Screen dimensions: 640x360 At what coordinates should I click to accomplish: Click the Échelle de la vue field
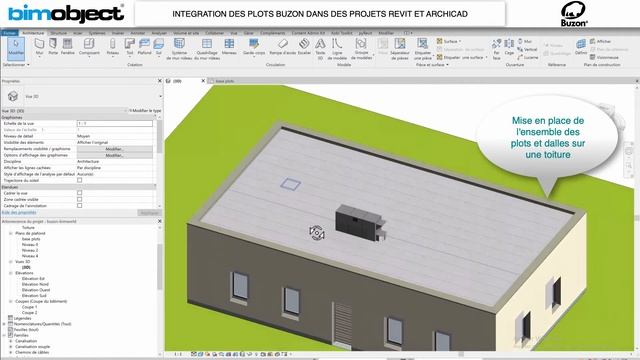coord(115,123)
